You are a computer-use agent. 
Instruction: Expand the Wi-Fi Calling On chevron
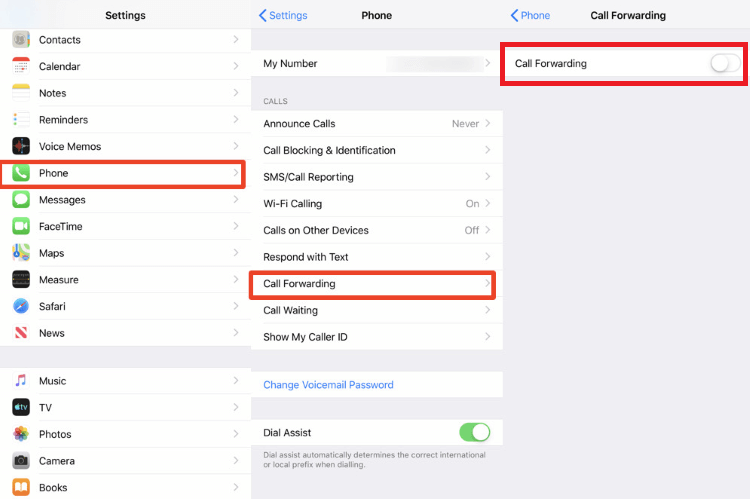(x=487, y=203)
